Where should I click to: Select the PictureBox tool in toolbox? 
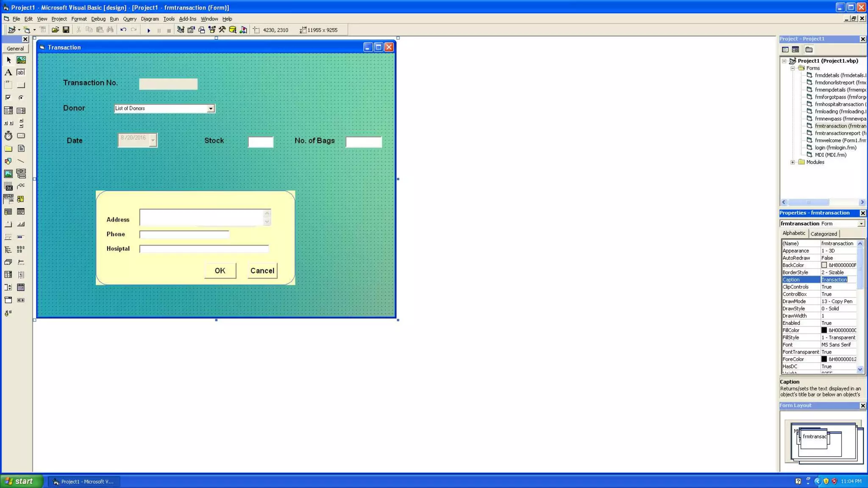tap(21, 60)
